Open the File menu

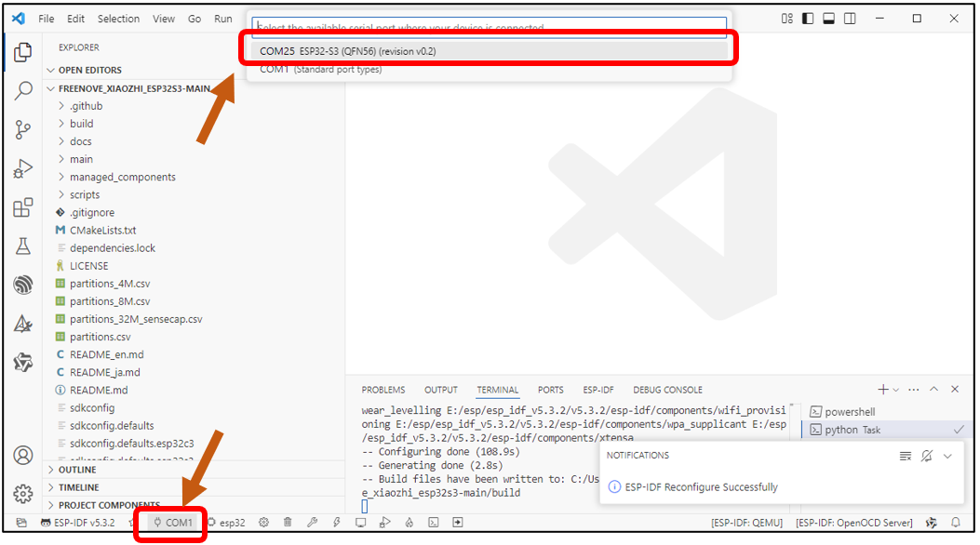click(47, 19)
